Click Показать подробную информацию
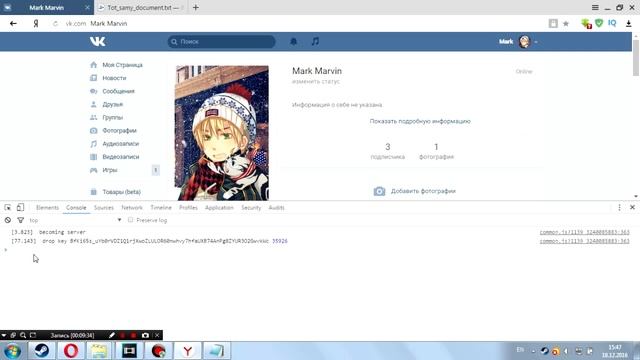 click(x=420, y=121)
